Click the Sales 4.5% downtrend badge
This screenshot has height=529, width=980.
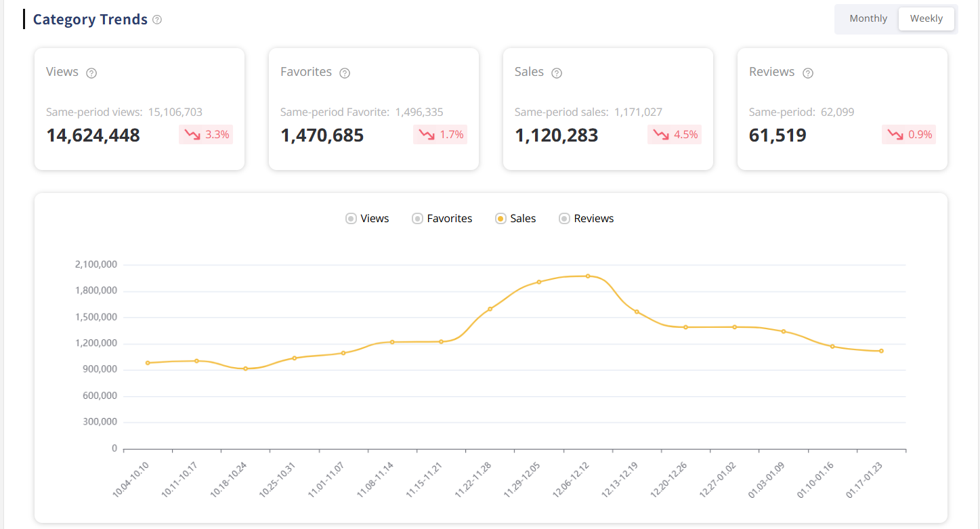tap(675, 135)
